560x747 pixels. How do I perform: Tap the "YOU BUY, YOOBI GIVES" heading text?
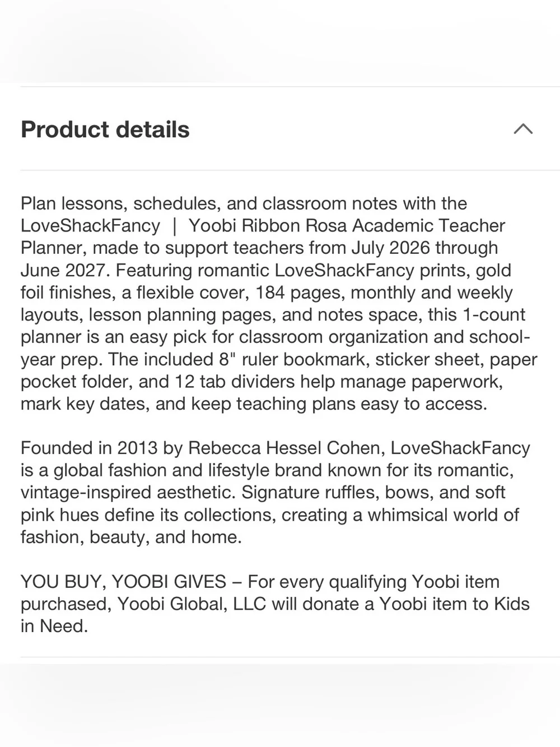(123, 581)
